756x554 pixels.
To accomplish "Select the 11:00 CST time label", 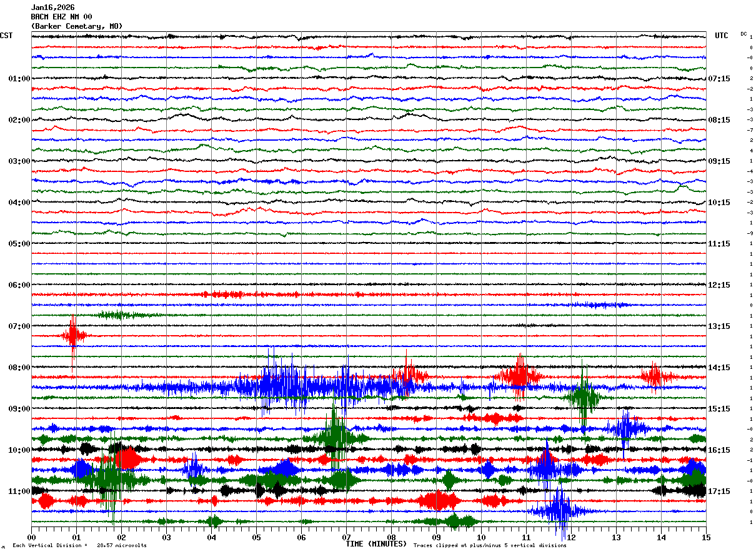I will [19, 491].
